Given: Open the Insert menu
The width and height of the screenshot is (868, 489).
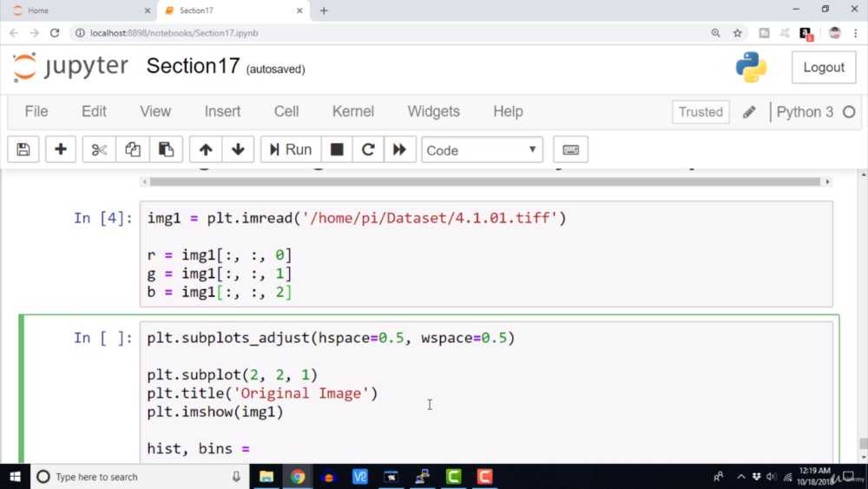Looking at the screenshot, I should (x=222, y=111).
